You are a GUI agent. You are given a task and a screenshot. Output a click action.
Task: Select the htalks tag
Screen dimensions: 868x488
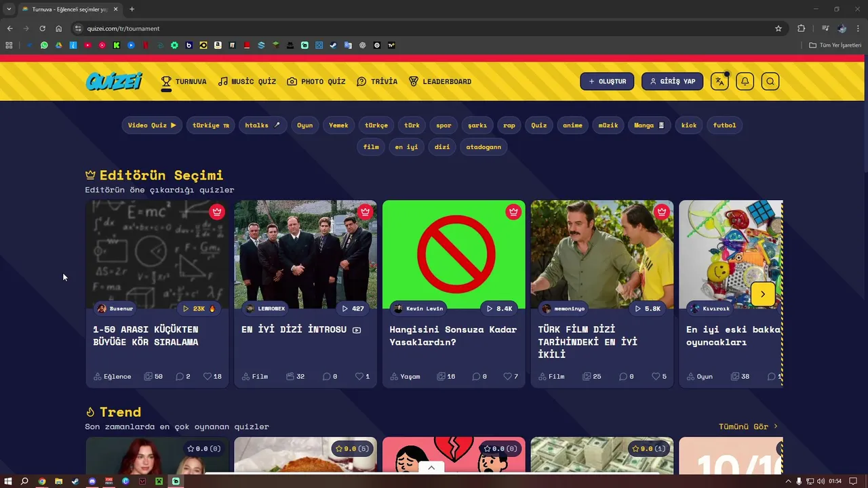pyautogui.click(x=263, y=125)
